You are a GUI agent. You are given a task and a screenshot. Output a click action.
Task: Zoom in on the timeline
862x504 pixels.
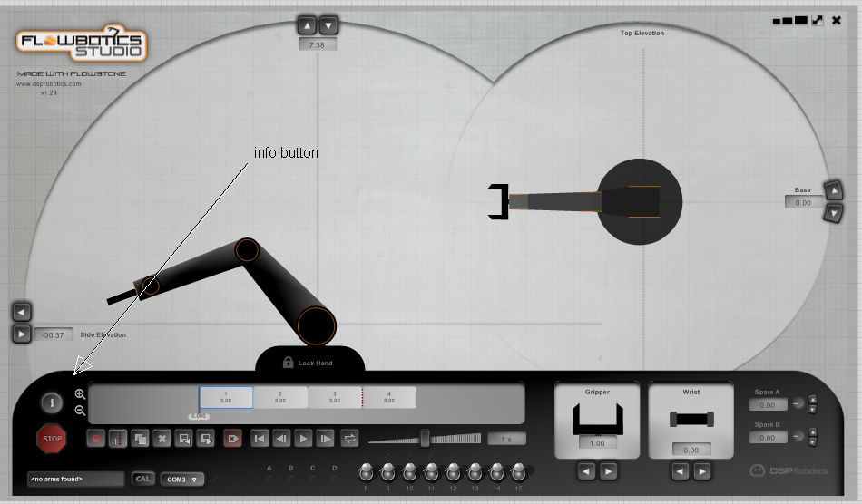pos(80,394)
